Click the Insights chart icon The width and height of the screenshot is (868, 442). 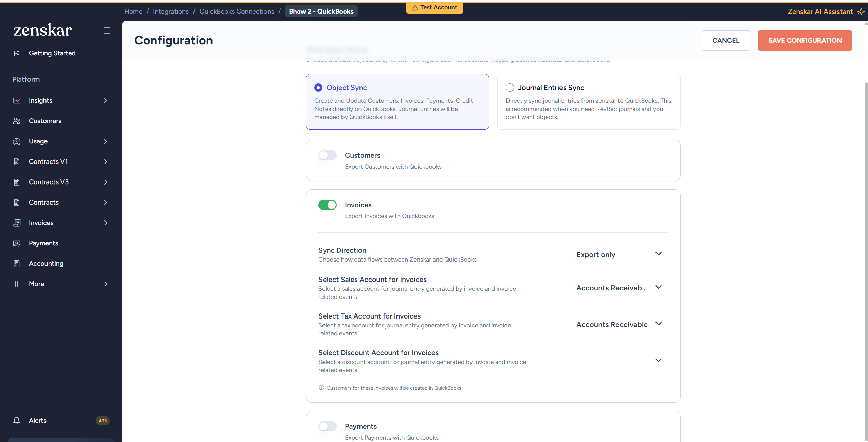tap(17, 101)
